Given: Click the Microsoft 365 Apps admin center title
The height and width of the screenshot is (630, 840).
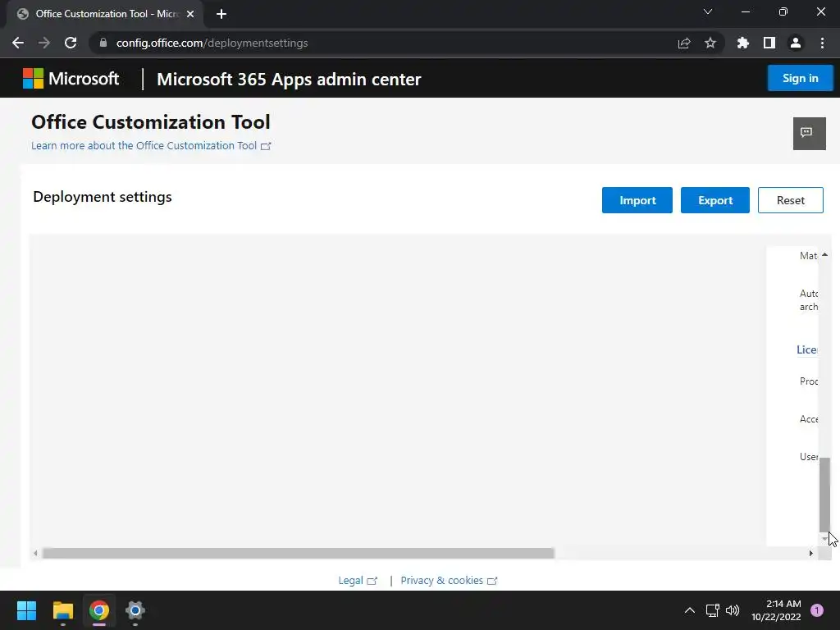Looking at the screenshot, I should click(289, 80).
